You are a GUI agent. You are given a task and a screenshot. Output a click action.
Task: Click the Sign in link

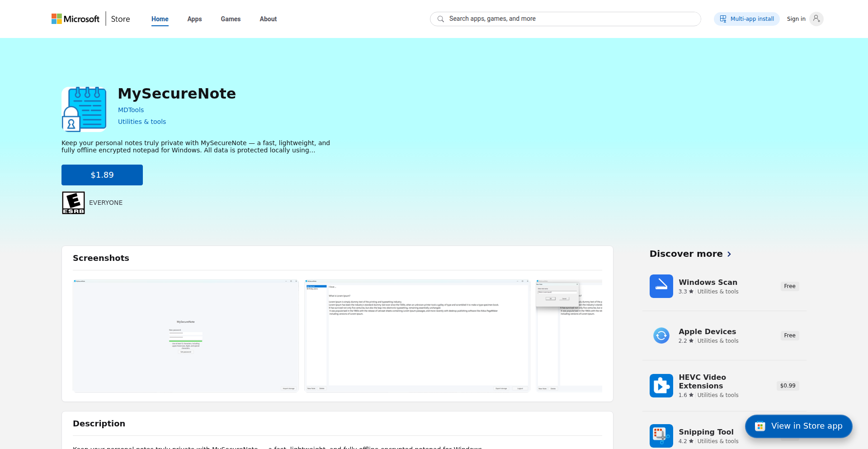[x=796, y=19]
